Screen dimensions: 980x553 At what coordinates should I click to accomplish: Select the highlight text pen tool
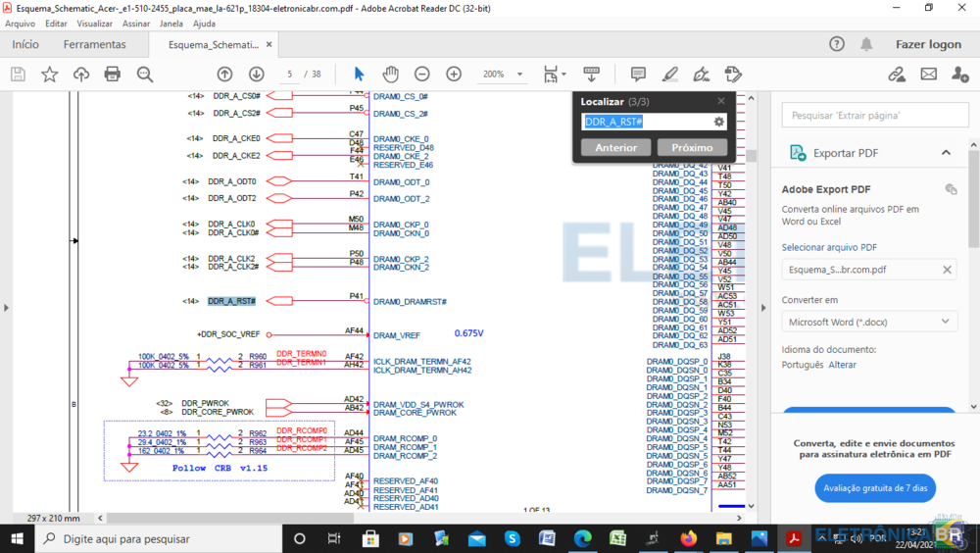(x=670, y=75)
